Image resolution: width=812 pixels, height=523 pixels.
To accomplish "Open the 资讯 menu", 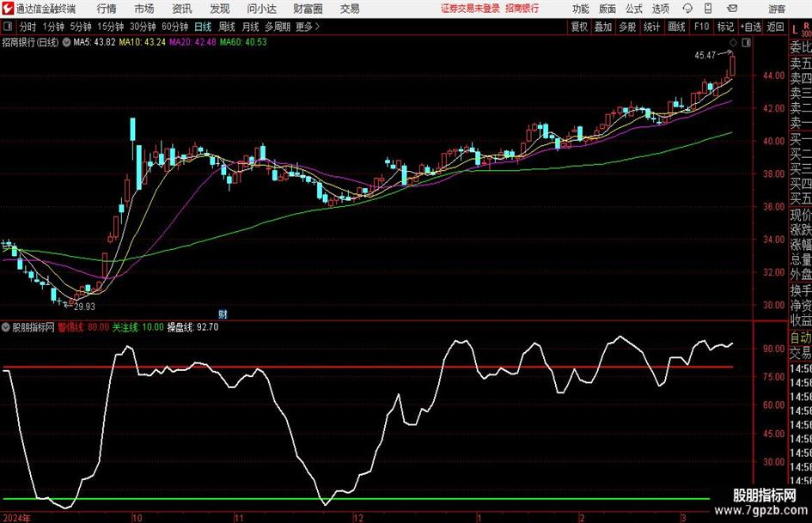I will click(182, 9).
